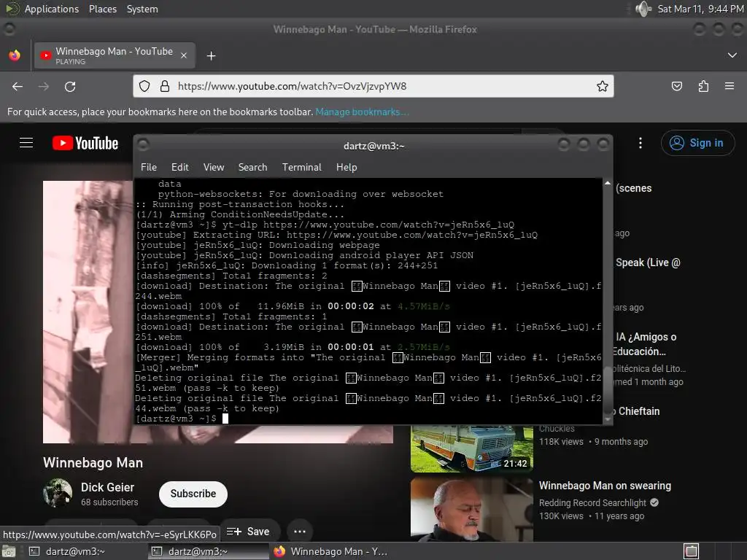Image resolution: width=747 pixels, height=560 pixels.
Task: Sign in to YouTube
Action: coord(697,143)
